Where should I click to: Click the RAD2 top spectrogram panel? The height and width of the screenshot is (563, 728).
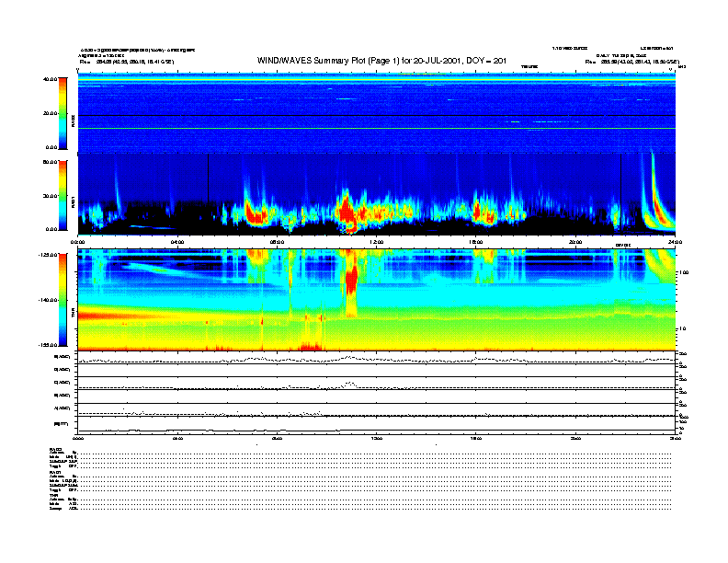pos(377,113)
